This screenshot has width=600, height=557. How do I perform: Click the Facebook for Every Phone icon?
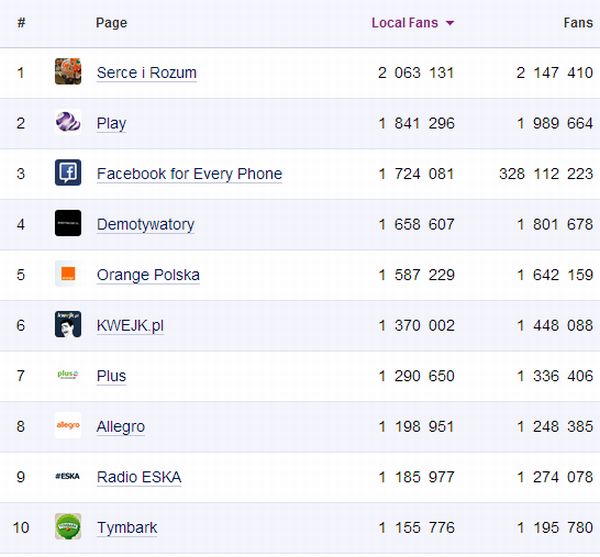click(68, 173)
